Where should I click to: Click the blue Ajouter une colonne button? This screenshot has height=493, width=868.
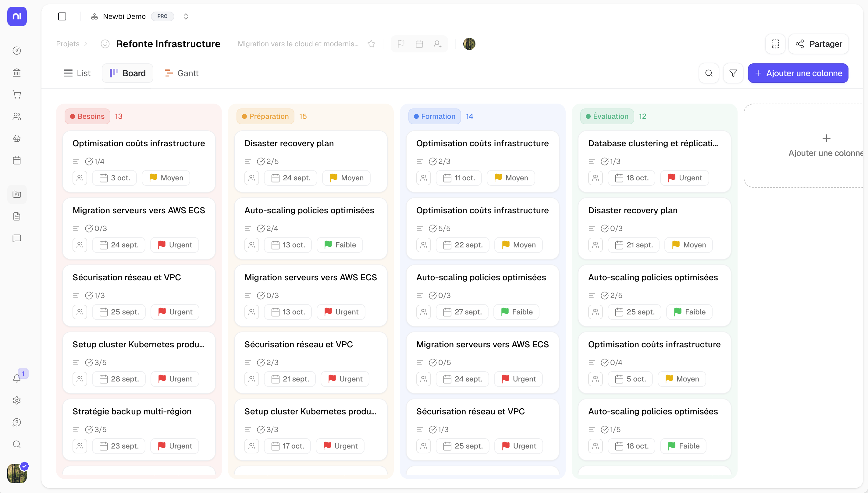(798, 73)
